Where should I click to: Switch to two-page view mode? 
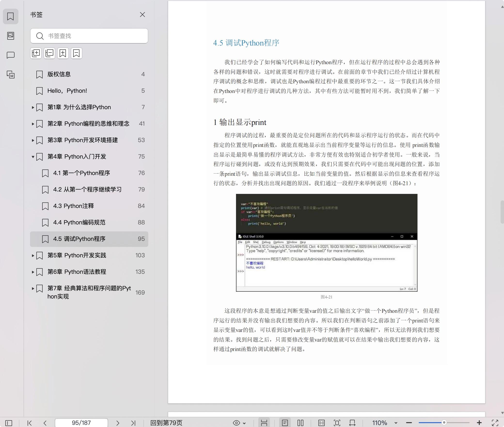[300, 423]
